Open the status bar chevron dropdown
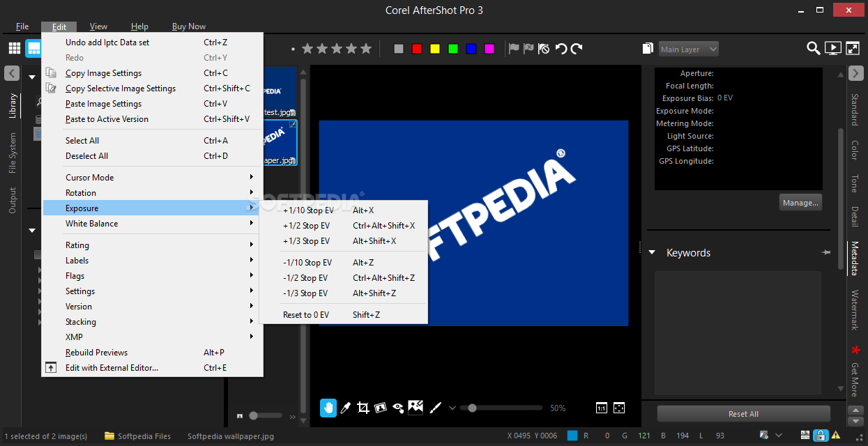Screen dimensions: 868x446 779,436
